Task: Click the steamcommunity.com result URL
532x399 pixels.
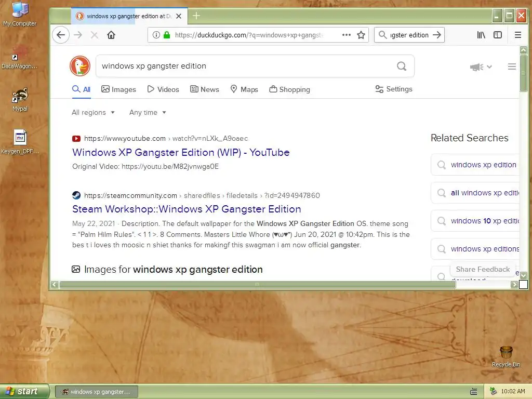Action: tap(202, 195)
